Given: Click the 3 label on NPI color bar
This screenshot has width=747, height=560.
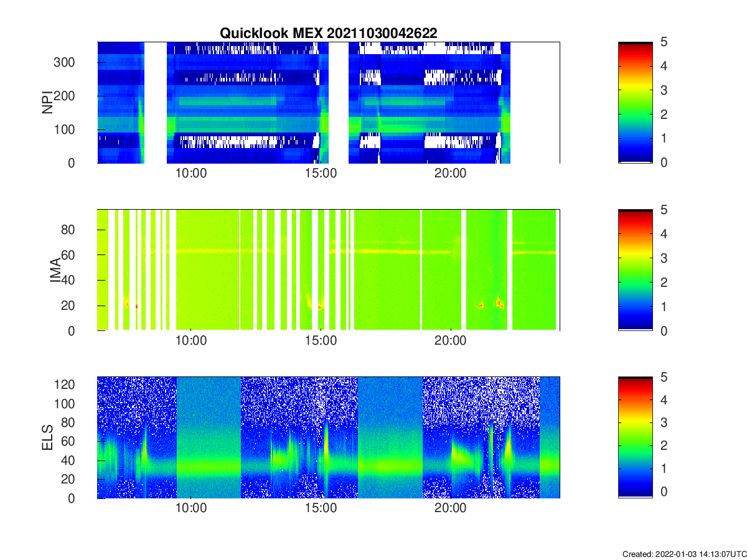Looking at the screenshot, I should click(664, 91).
